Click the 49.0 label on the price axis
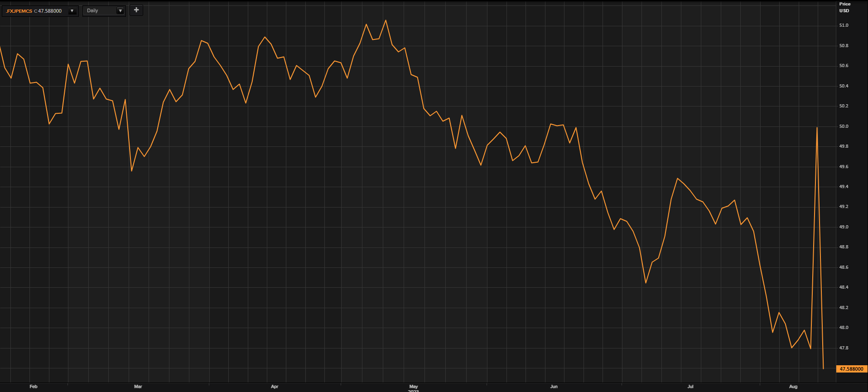This screenshot has width=868, height=392. tap(844, 227)
